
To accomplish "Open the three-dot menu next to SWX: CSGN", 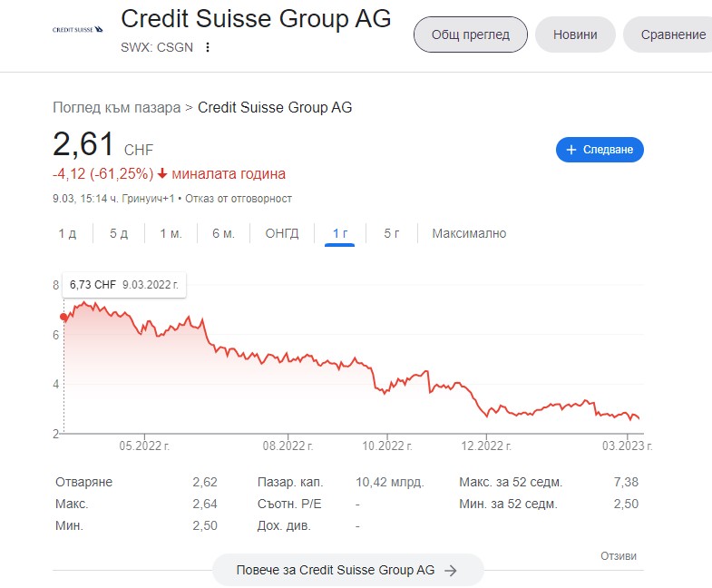I will click(208, 47).
